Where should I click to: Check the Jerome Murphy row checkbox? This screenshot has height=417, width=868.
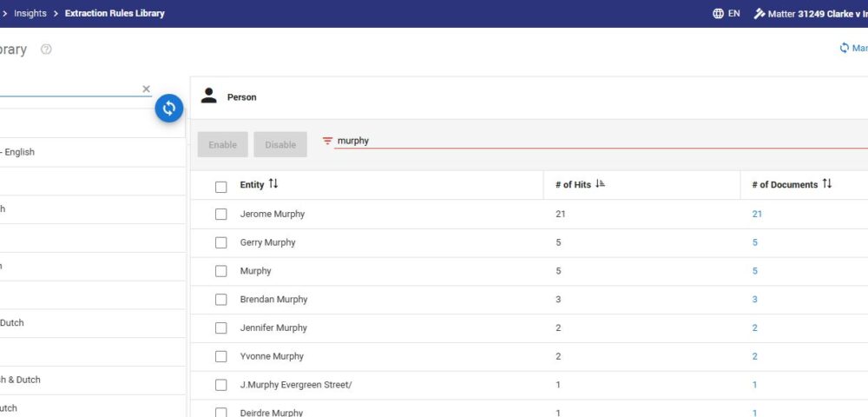[221, 214]
